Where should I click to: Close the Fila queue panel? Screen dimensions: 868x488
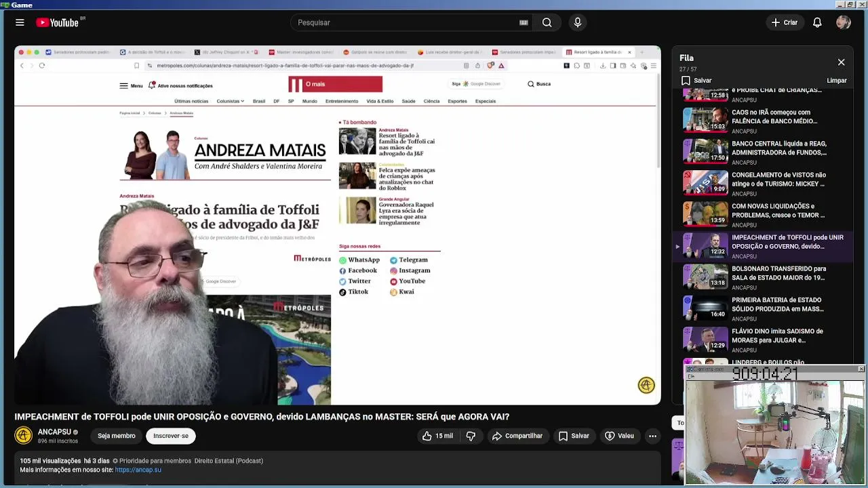coord(841,62)
